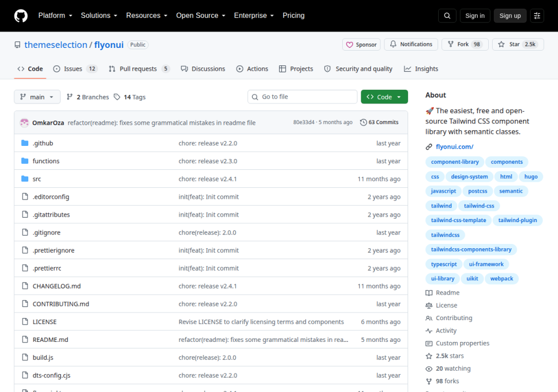Open the Custom properties link
This screenshot has width=558, height=392.
[x=463, y=343]
